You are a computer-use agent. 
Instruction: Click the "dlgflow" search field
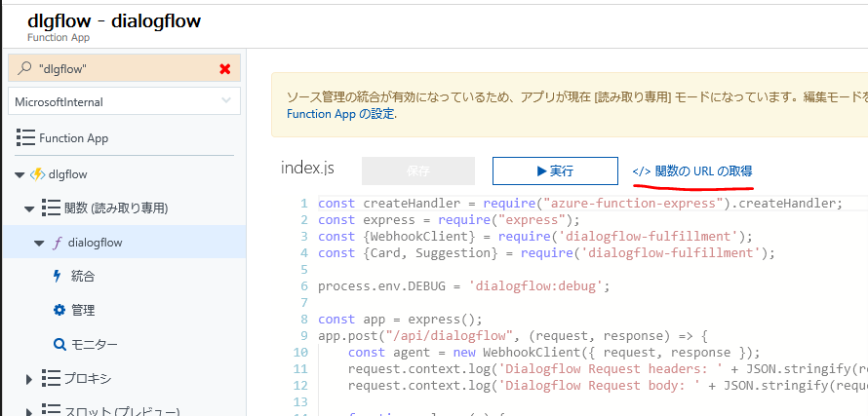pos(125,68)
